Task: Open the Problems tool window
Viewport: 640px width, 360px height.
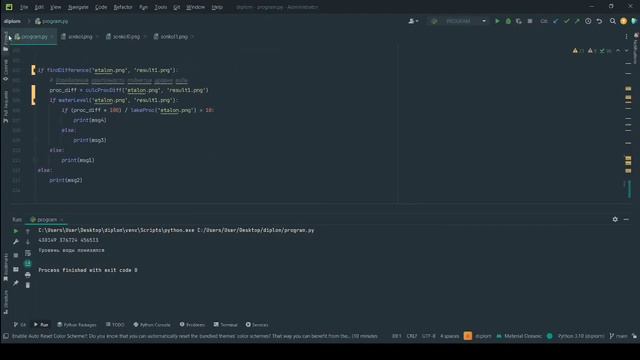Action: tap(192, 324)
